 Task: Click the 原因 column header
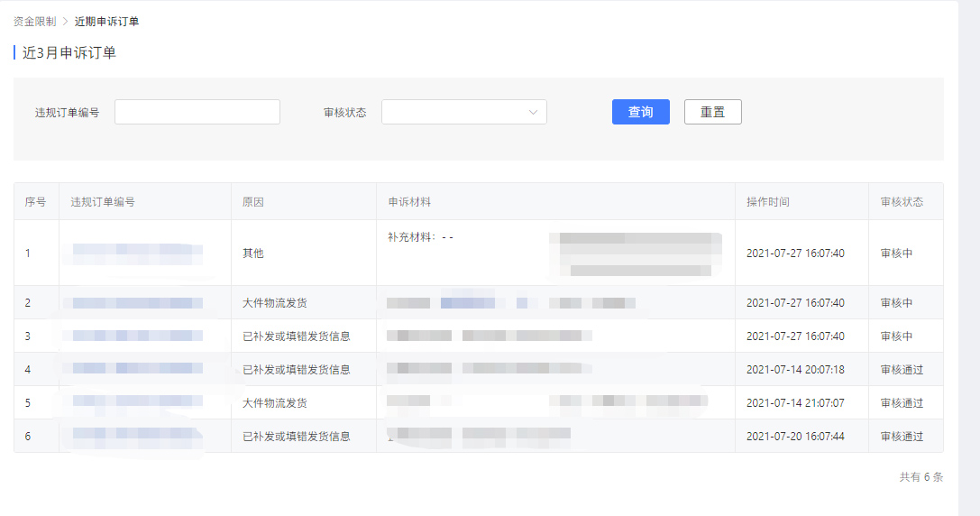pyautogui.click(x=253, y=202)
